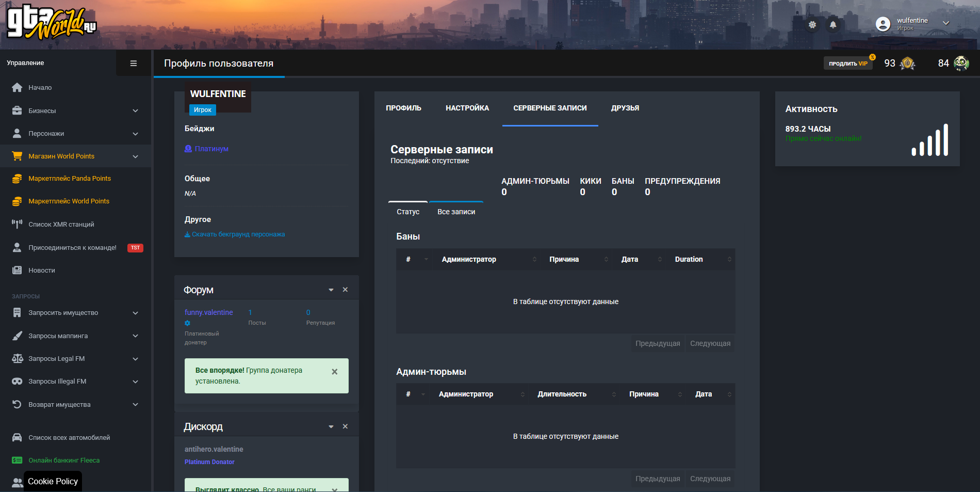This screenshot has width=980, height=492.
Task: Collapse the Форум panel with its arrow
Action: click(x=331, y=290)
